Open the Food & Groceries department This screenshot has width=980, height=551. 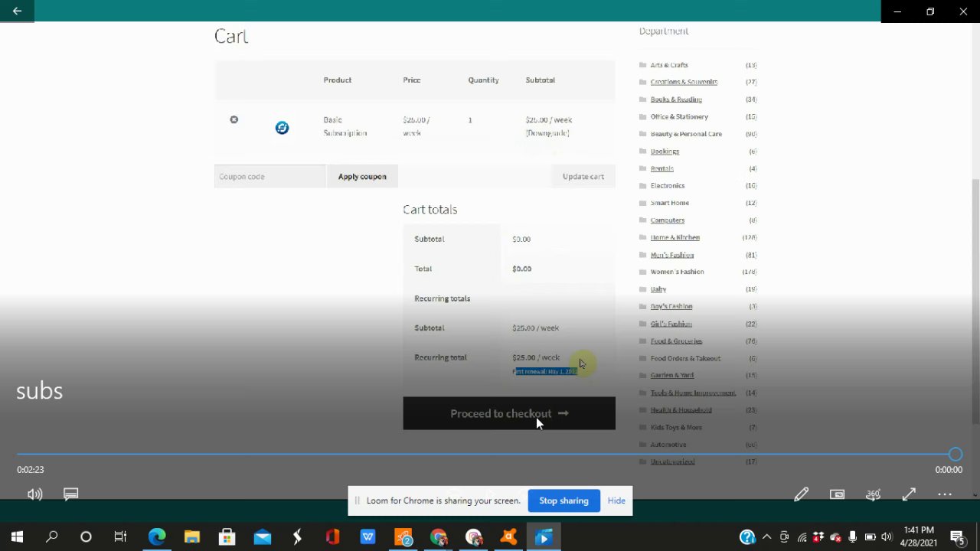pos(676,341)
